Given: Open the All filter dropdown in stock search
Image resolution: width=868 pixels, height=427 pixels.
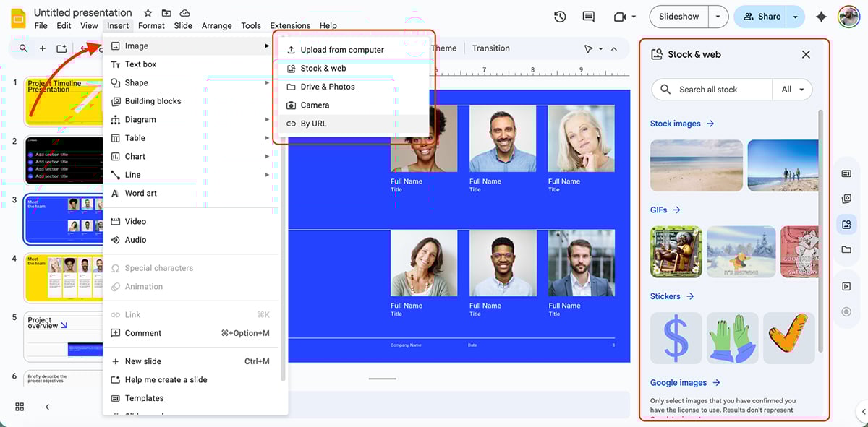Looking at the screenshot, I should (793, 89).
